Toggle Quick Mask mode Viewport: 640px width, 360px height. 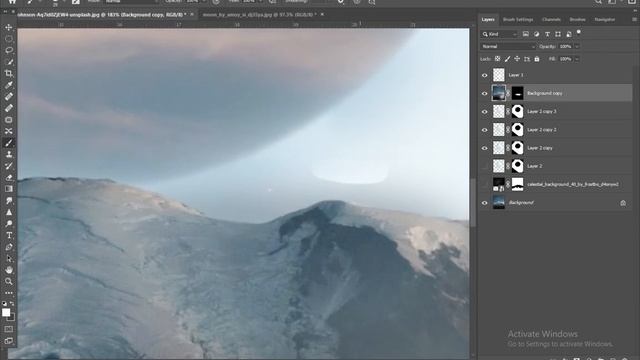(x=9, y=329)
